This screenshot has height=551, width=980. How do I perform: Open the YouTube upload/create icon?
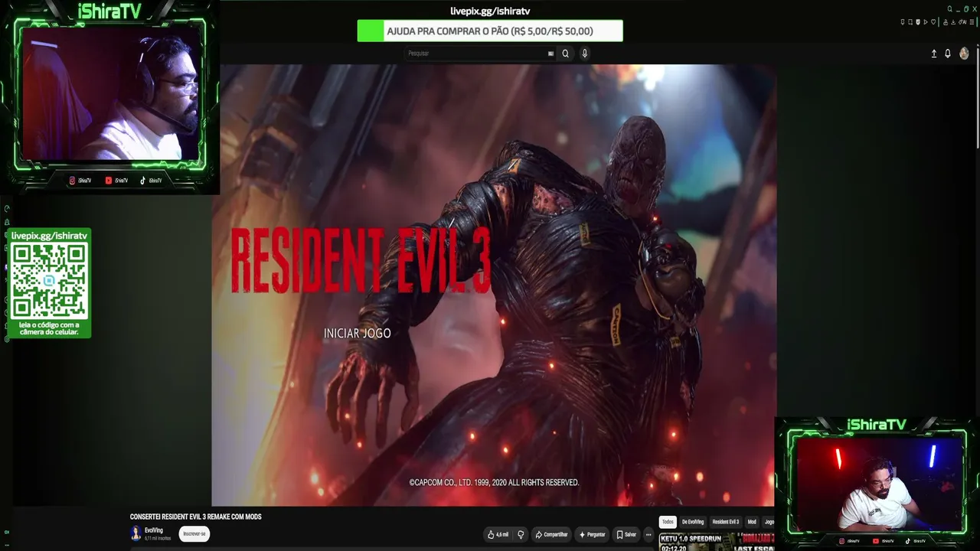click(934, 54)
